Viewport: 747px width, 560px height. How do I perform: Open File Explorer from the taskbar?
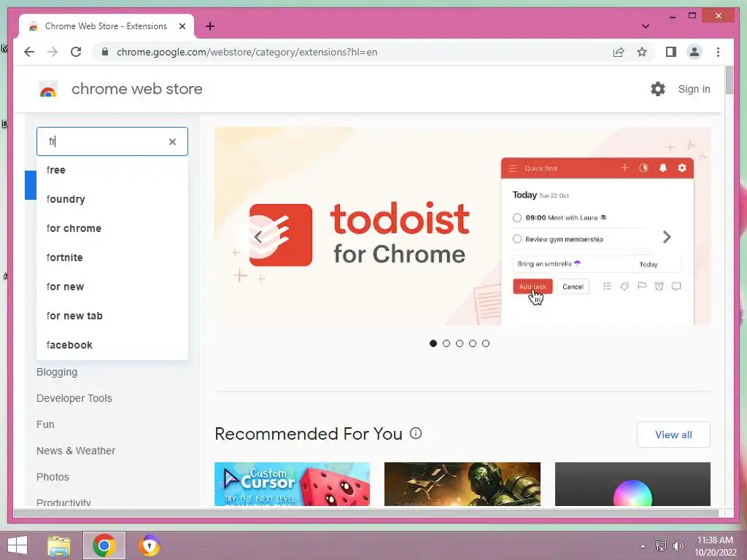click(x=59, y=545)
